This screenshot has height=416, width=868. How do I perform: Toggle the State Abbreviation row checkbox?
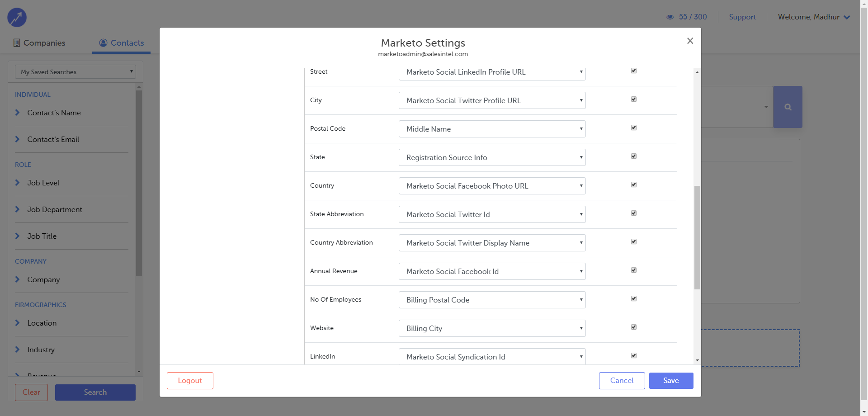634,213
